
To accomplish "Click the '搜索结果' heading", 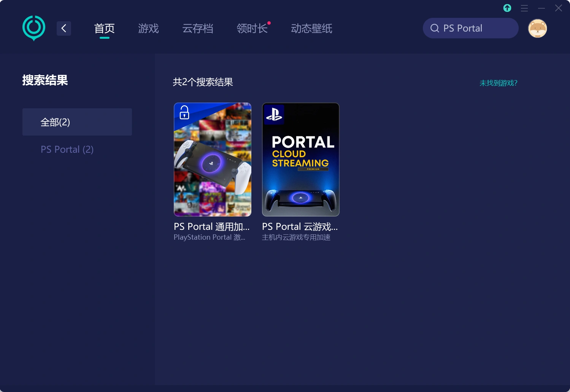I will pos(45,80).
